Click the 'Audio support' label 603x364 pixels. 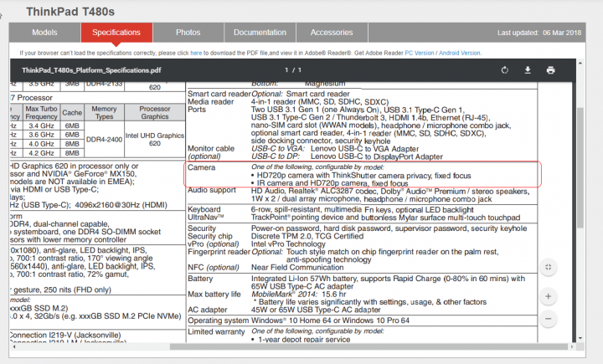point(212,190)
